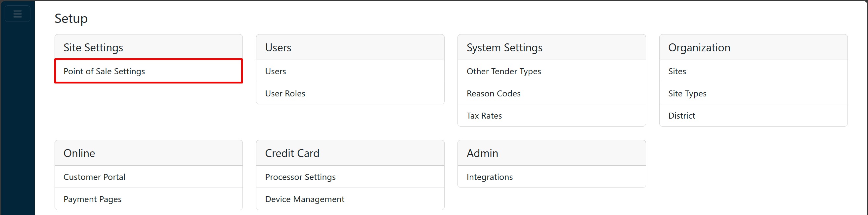Open the User Roles page
Screen dimensions: 868x215
pos(285,93)
